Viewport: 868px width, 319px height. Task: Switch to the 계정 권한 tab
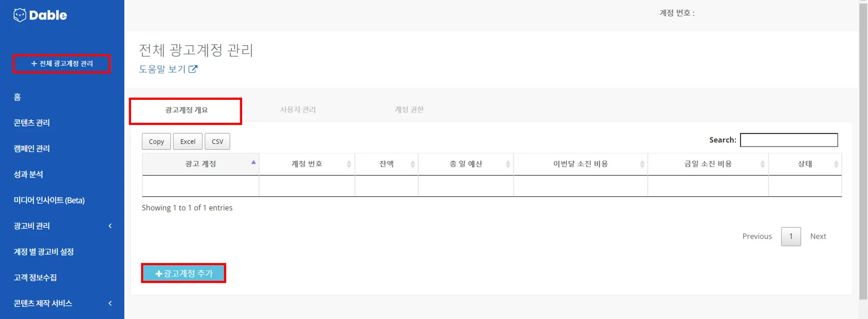[x=409, y=110]
